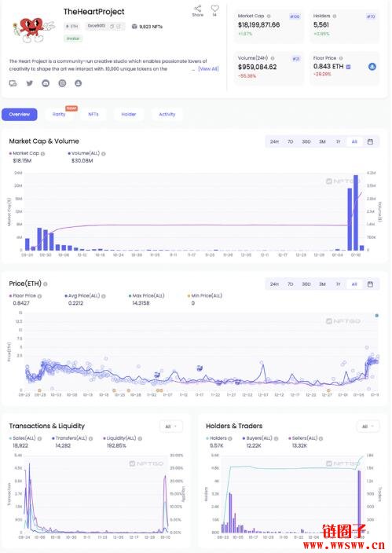
Task: Click the info icon beside Volume(24H)
Action: coord(273,58)
